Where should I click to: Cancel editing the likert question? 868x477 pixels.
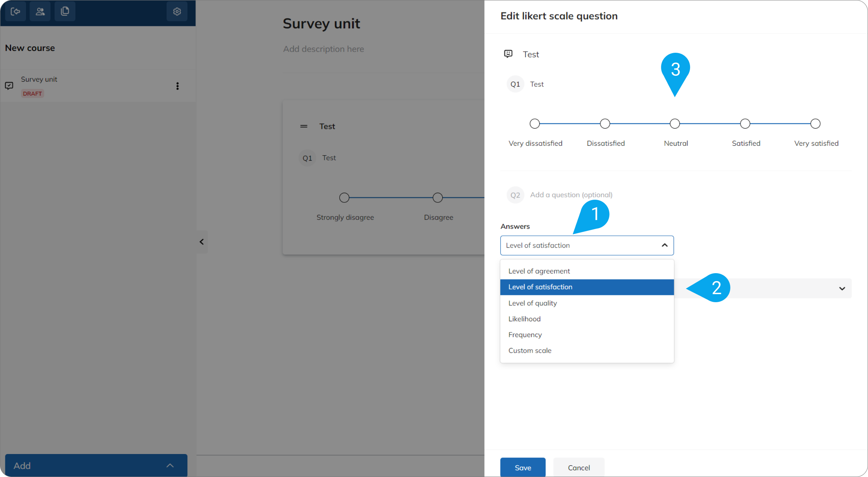pos(579,468)
